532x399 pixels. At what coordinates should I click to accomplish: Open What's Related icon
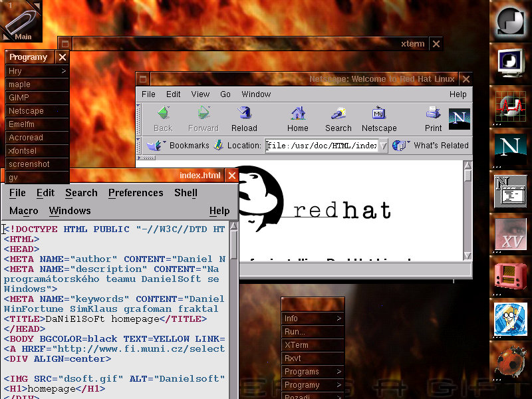pos(401,146)
